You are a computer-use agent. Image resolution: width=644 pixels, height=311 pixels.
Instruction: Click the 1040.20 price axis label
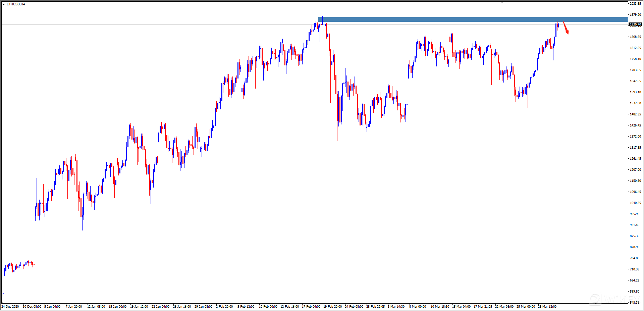point(635,203)
